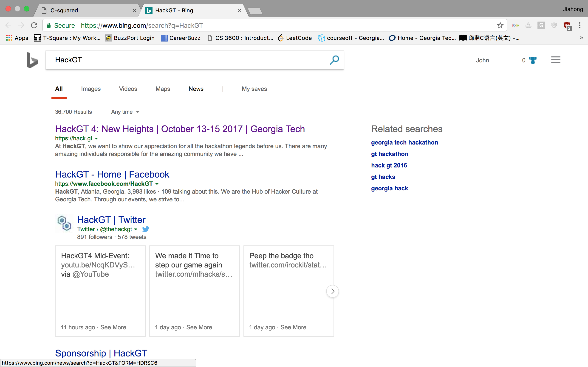Advance the tweet carousel with the next arrow
This screenshot has width=588, height=367.
pyautogui.click(x=332, y=291)
